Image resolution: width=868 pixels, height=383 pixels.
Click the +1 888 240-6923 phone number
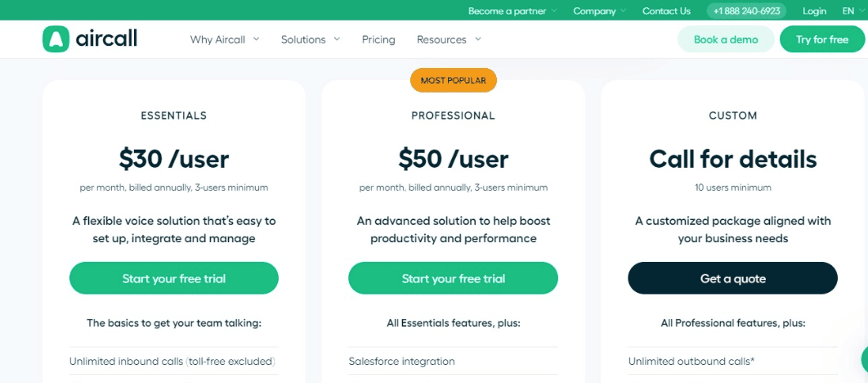[746, 11]
